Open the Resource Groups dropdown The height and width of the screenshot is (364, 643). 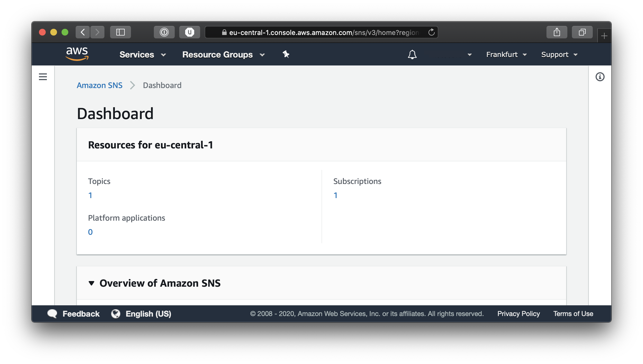[223, 54]
